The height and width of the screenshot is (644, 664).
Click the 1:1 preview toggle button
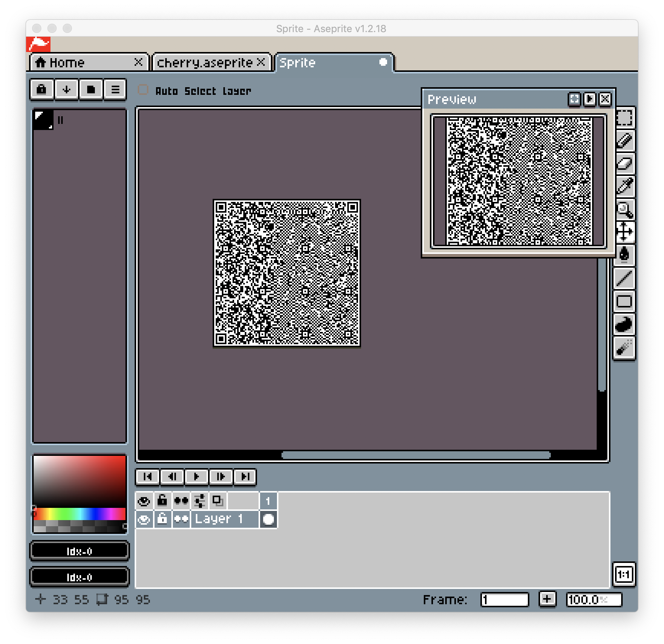click(624, 574)
